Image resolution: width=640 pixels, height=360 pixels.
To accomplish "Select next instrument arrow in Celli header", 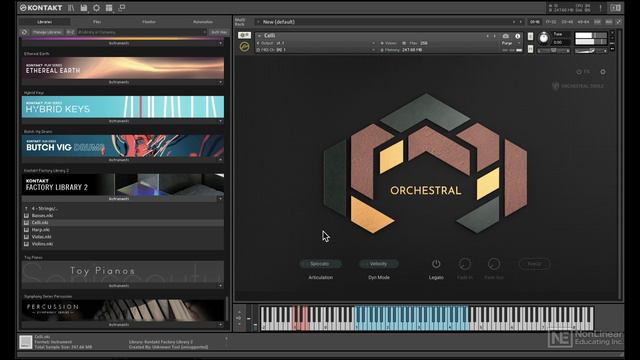I will (494, 36).
